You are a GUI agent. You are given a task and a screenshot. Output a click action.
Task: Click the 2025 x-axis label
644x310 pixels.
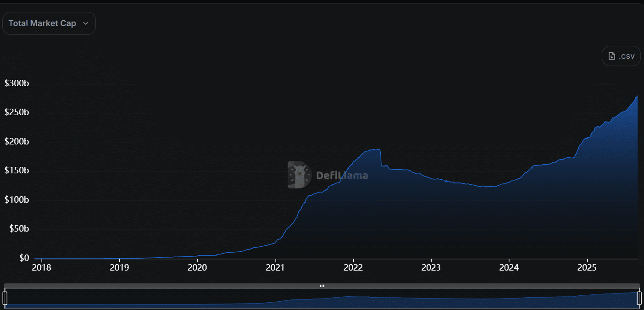pyautogui.click(x=587, y=267)
